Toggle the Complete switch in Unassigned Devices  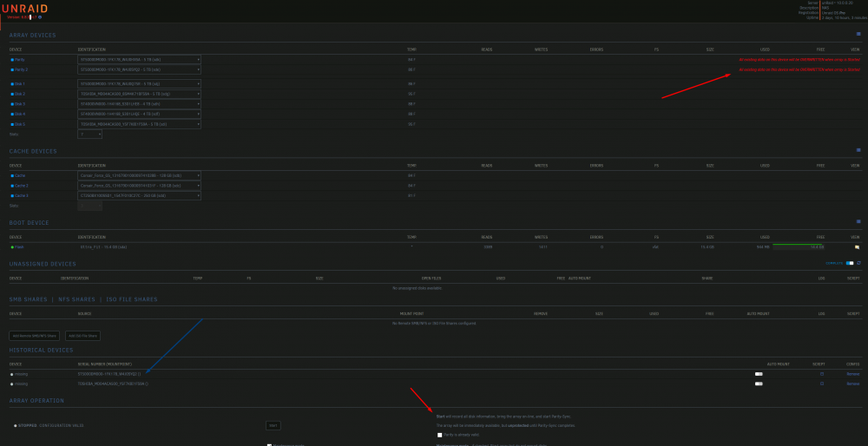850,263
